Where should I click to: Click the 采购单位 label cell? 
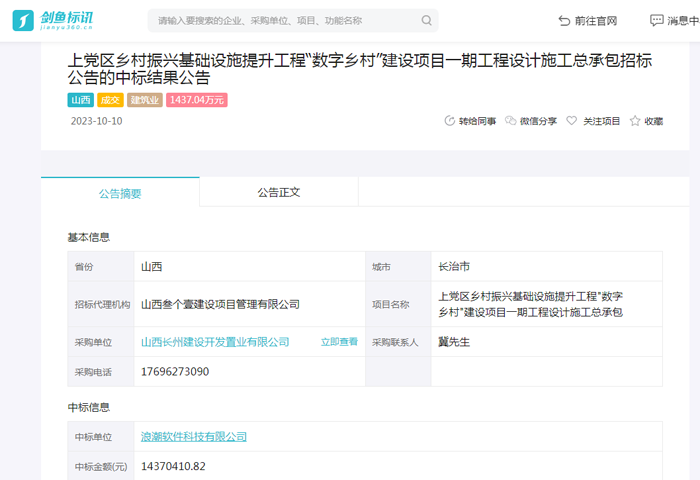(x=101, y=342)
